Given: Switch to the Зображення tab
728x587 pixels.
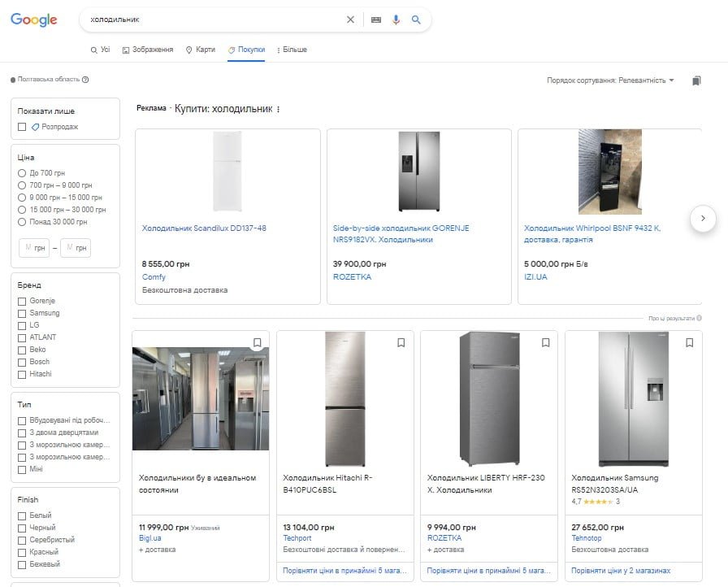Looking at the screenshot, I should (148, 50).
